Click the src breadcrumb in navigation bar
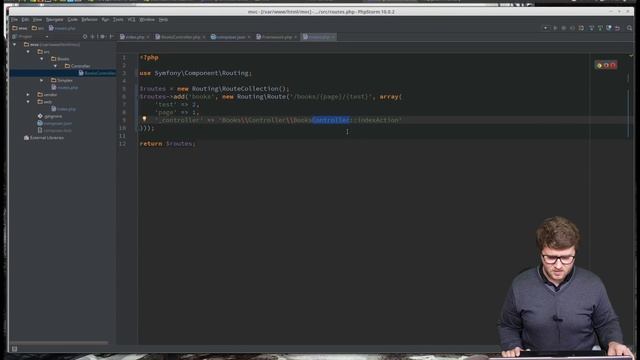Viewport: 640px width, 360px height. [38, 28]
